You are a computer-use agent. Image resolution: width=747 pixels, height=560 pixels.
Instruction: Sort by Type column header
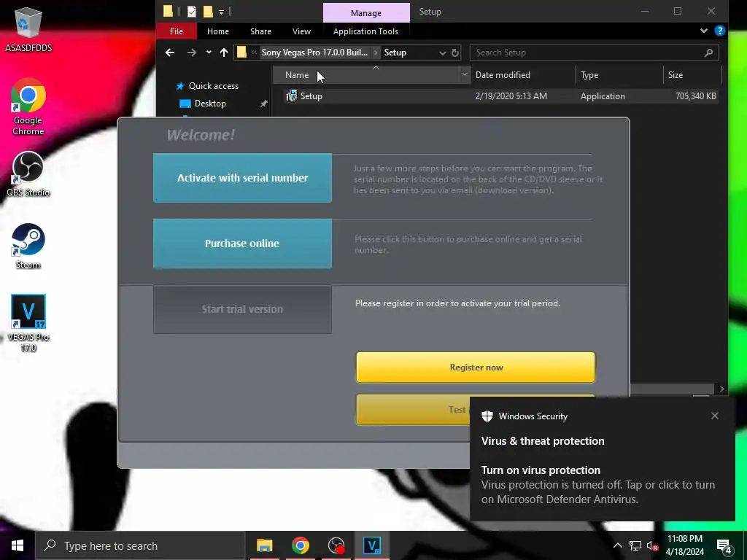click(619, 75)
